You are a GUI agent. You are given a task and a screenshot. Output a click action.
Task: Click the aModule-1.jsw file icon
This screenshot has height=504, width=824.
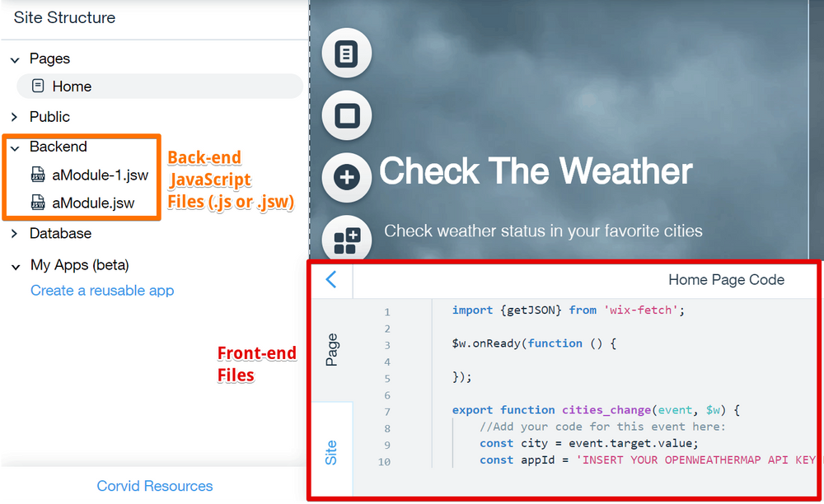click(x=38, y=175)
